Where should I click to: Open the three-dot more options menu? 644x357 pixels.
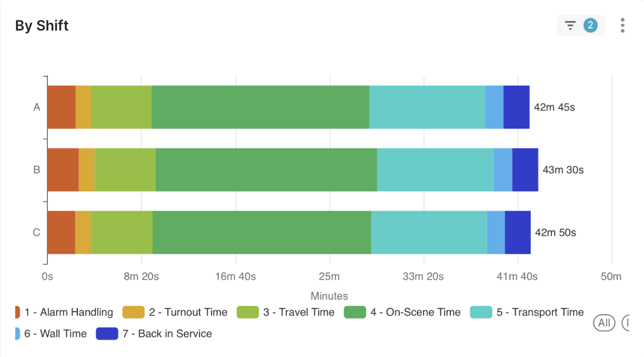622,25
